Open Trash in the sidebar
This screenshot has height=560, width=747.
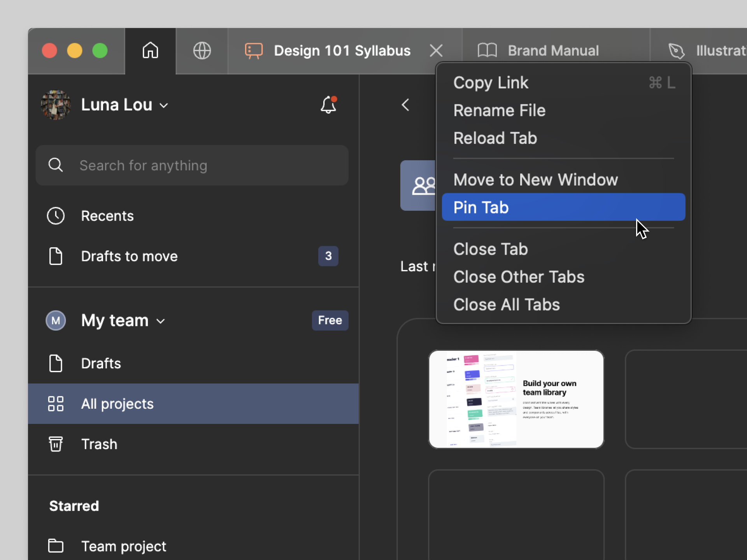[x=99, y=444]
